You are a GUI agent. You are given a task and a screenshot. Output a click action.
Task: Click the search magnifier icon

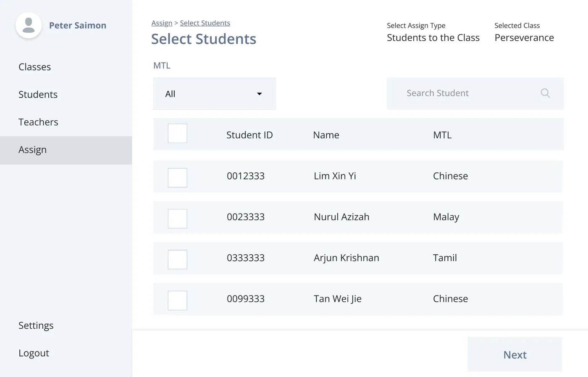tap(545, 93)
